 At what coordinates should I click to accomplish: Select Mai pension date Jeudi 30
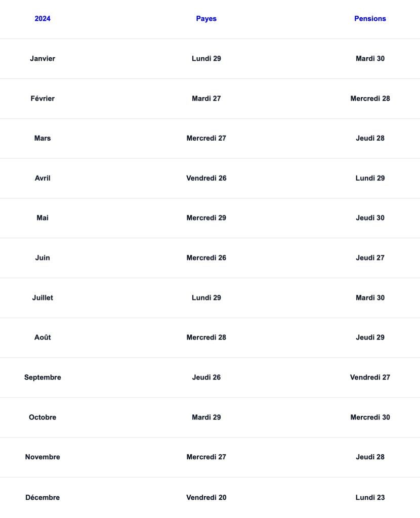point(370,218)
